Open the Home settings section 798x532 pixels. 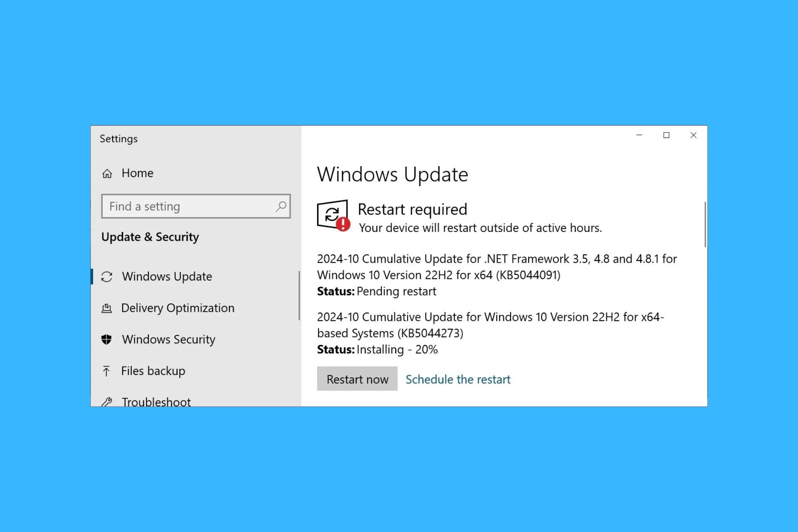click(x=138, y=173)
